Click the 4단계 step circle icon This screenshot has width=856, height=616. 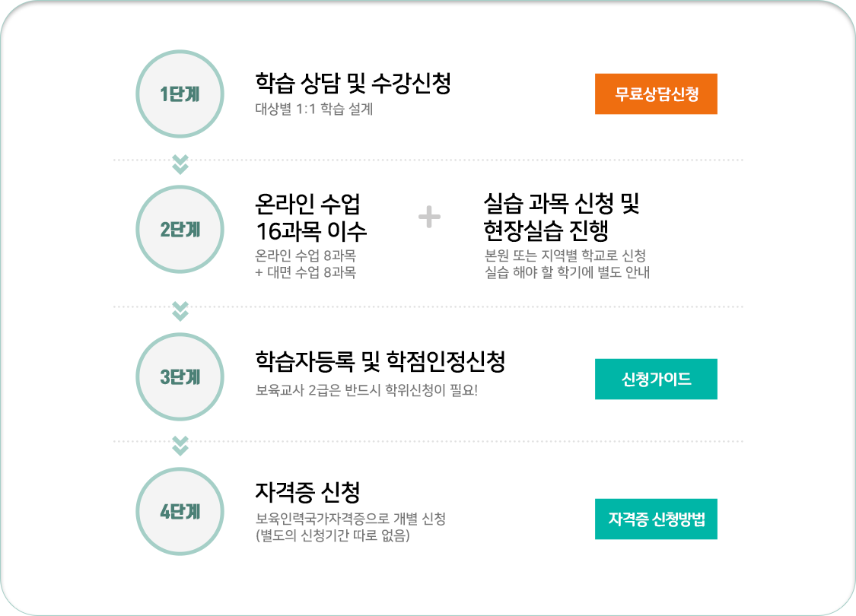180,512
